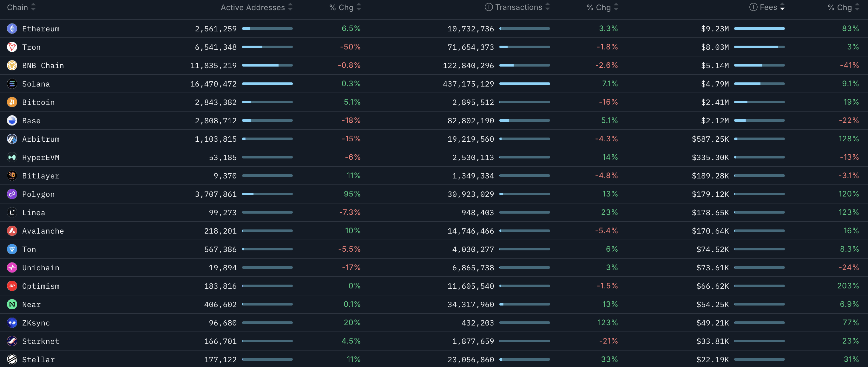Click the Ethereum chain logo icon
This screenshot has height=367, width=868.
tap(12, 29)
